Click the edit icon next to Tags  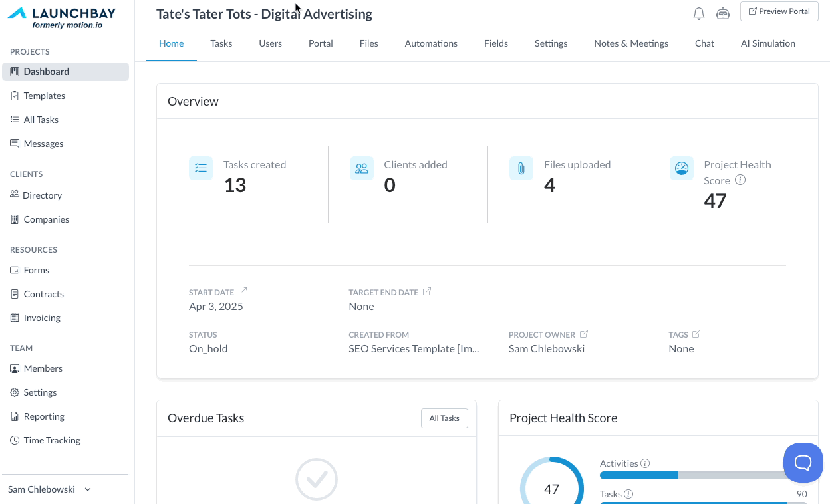pyautogui.click(x=696, y=334)
